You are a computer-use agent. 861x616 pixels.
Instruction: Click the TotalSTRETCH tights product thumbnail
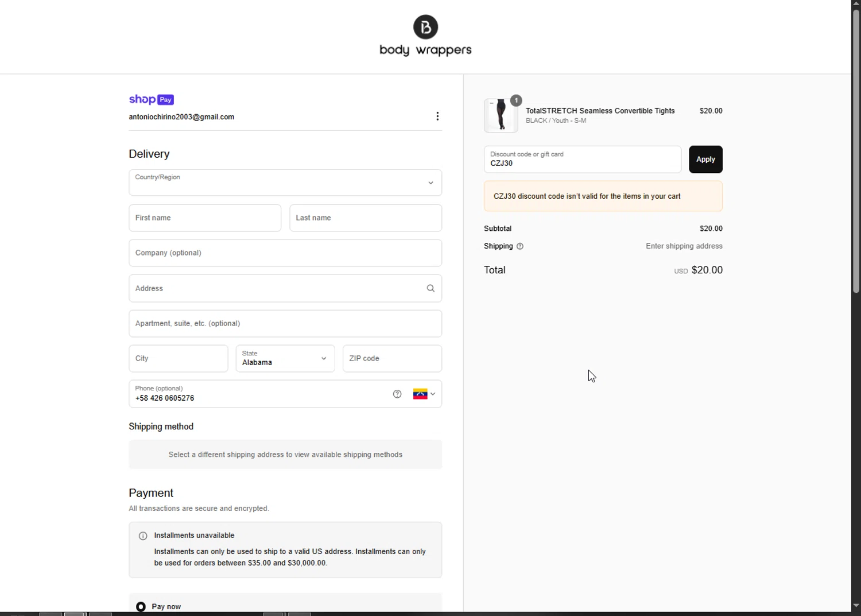coord(501,115)
